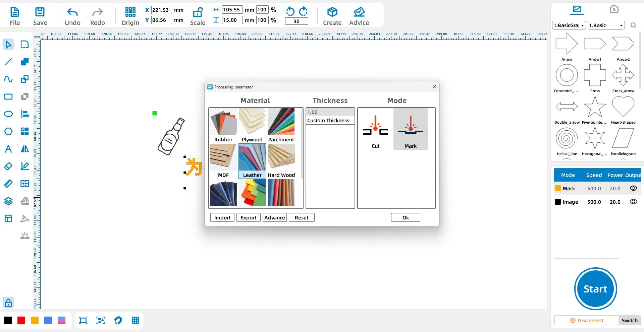Confirm with the Ok button
The image size is (644, 332).
406,218
